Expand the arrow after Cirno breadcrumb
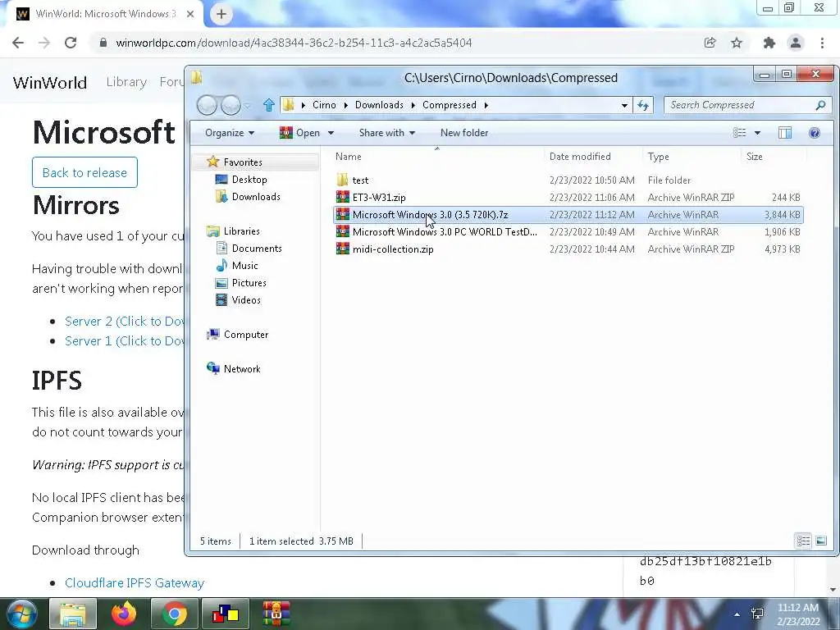Viewport: 840px width, 630px height. pos(345,105)
